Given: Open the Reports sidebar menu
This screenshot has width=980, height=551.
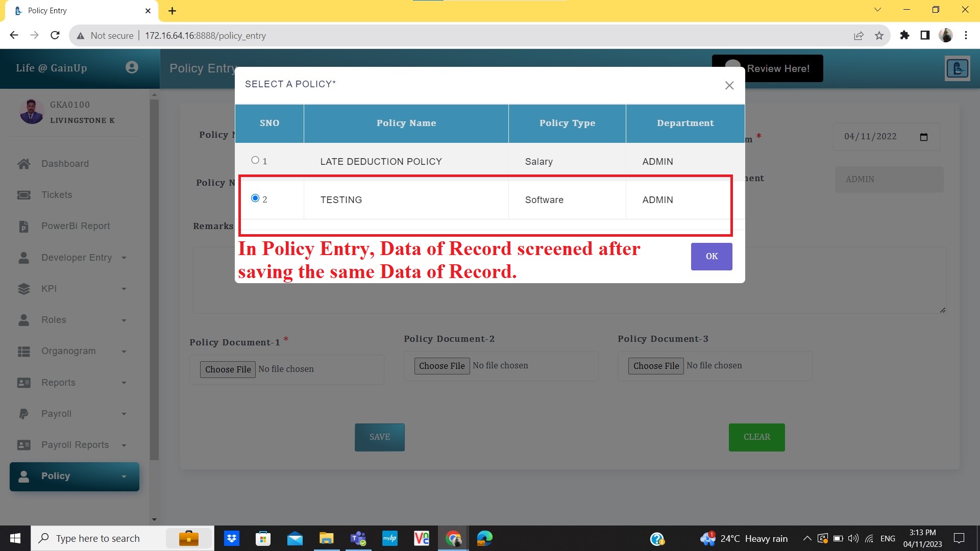Looking at the screenshot, I should click(x=58, y=383).
